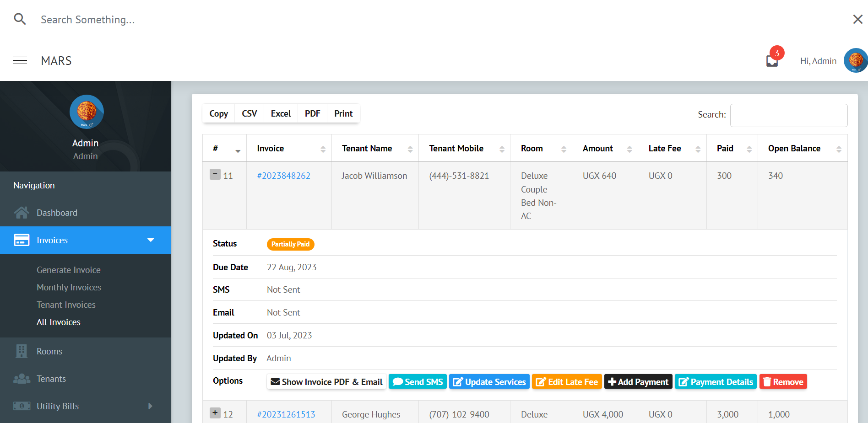Click due date 22 Aug, 2023

[x=292, y=267]
